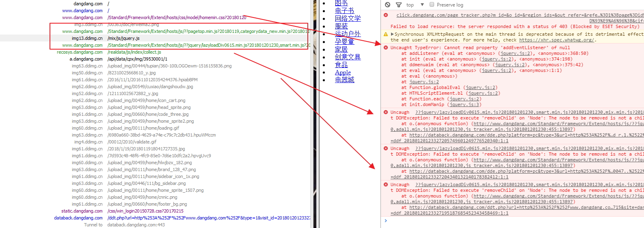Select the static.dangdang.com win_login20150728.css row
Screen dimensions: 644x228
click(x=155, y=211)
